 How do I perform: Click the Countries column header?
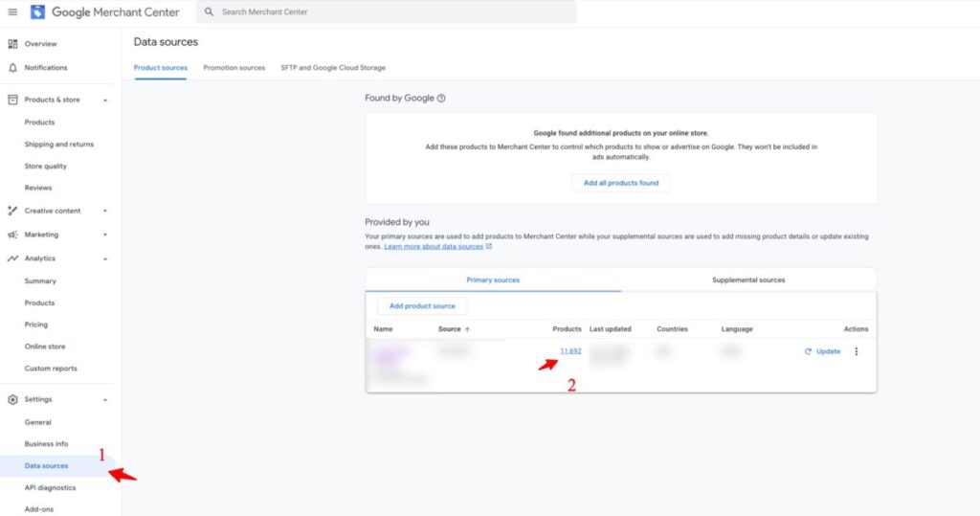[x=672, y=329]
